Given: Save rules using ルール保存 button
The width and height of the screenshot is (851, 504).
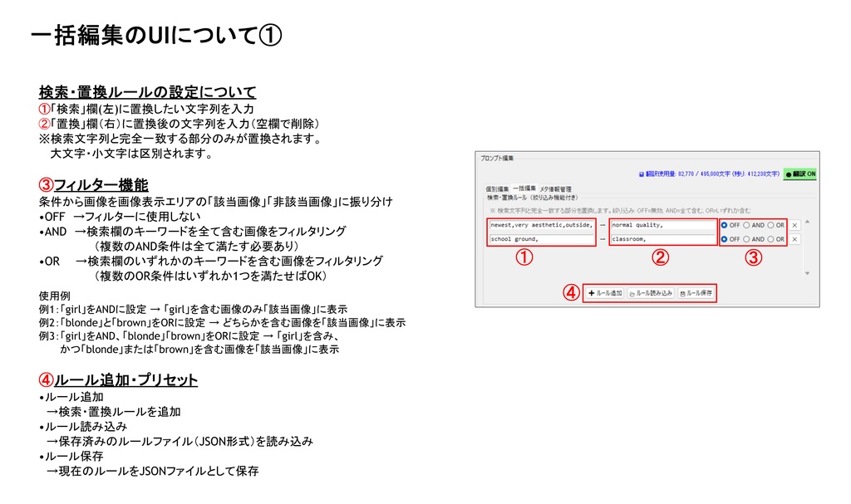Looking at the screenshot, I should coord(695,291).
